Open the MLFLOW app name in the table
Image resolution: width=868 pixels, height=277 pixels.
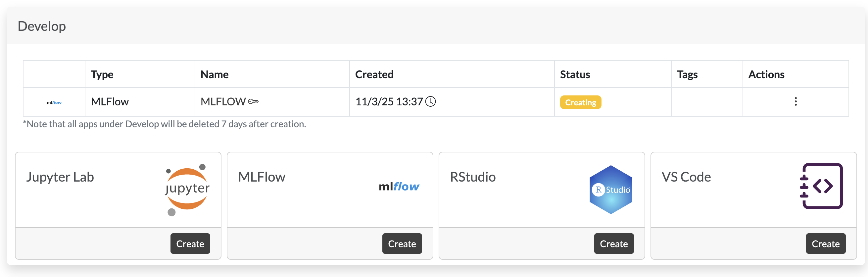(x=223, y=101)
